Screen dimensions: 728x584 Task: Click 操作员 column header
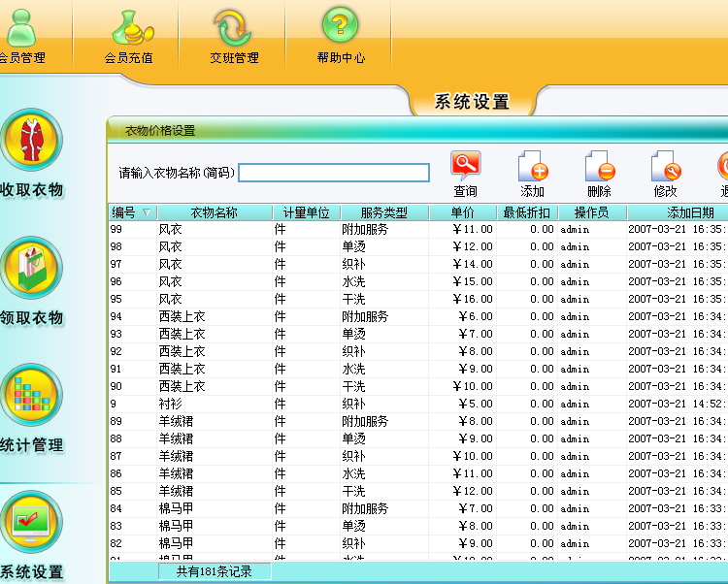click(592, 212)
